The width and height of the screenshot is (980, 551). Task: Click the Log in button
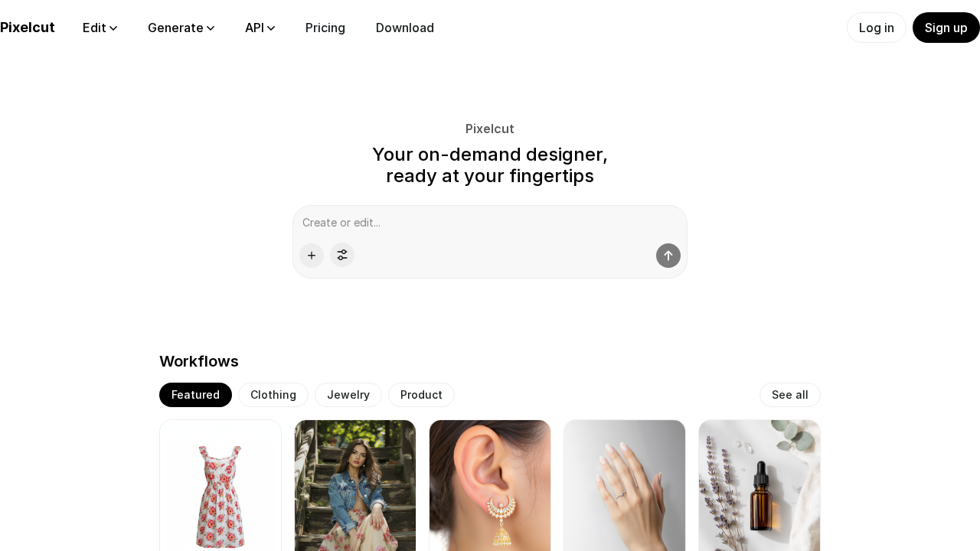tap(877, 28)
